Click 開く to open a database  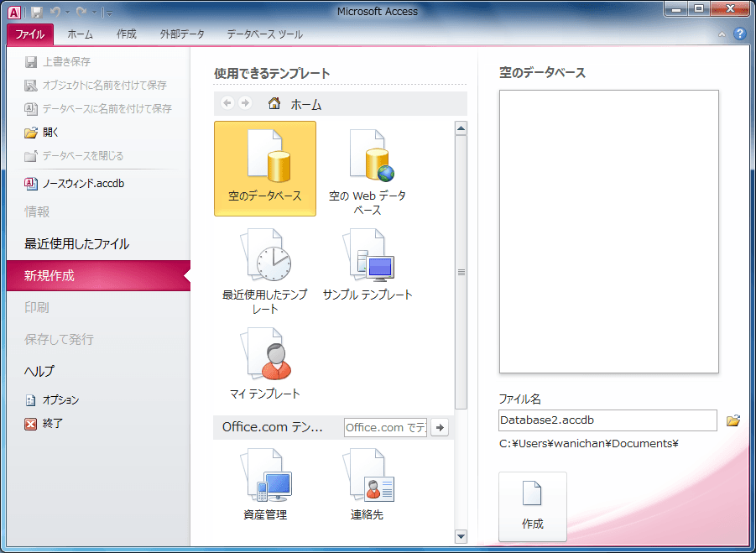(x=41, y=132)
